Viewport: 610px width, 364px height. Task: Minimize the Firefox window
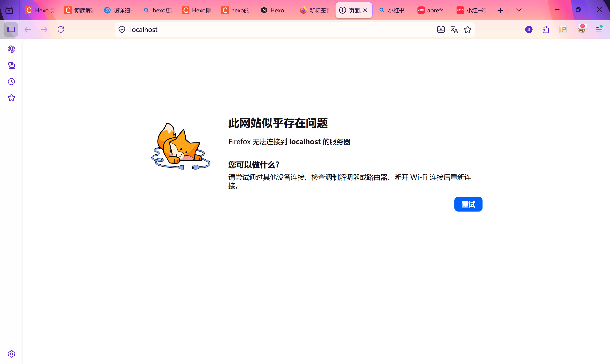tap(557, 10)
